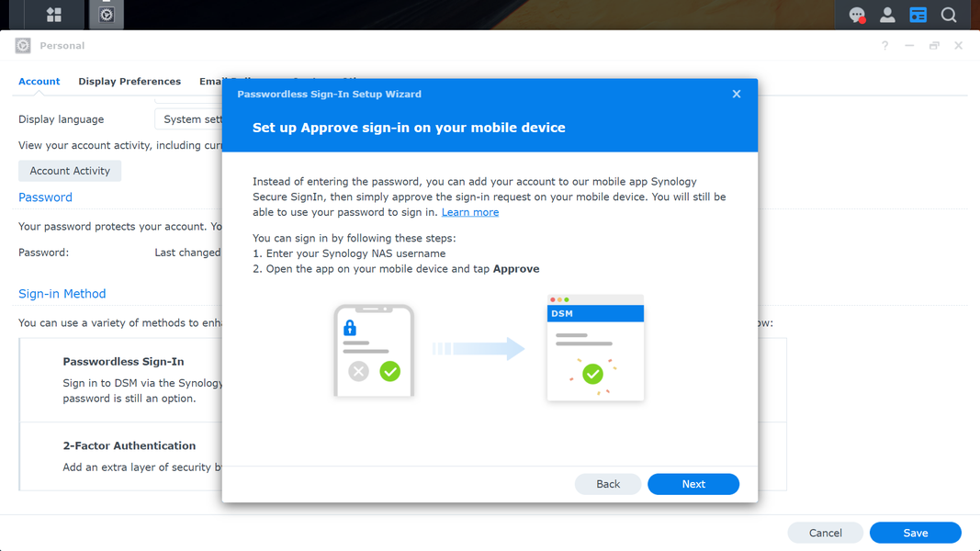Minimize the Personal window
980x551 pixels.
(x=909, y=46)
